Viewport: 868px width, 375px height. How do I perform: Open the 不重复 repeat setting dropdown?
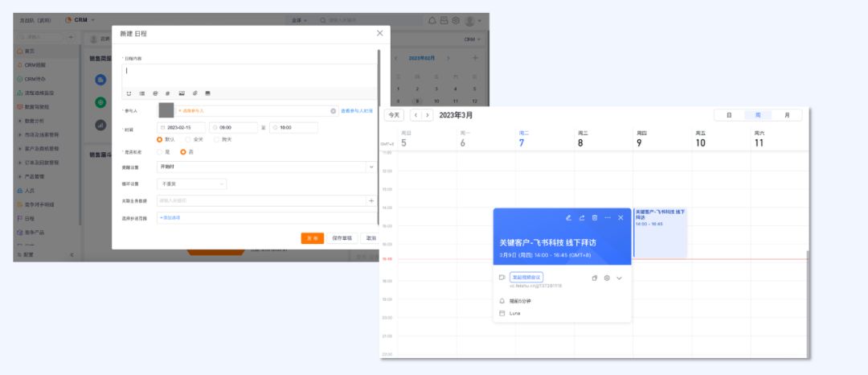click(191, 184)
